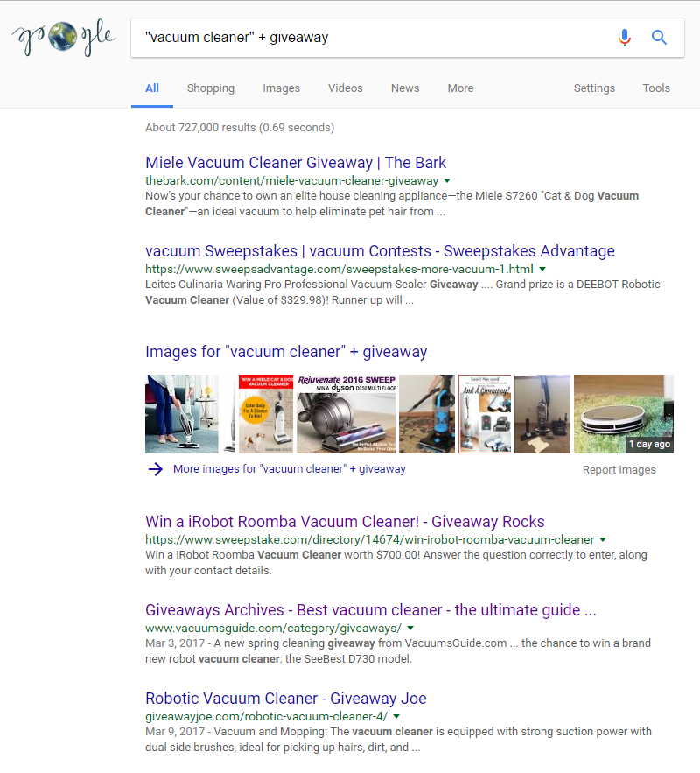Open the Shopping tab

coord(210,88)
